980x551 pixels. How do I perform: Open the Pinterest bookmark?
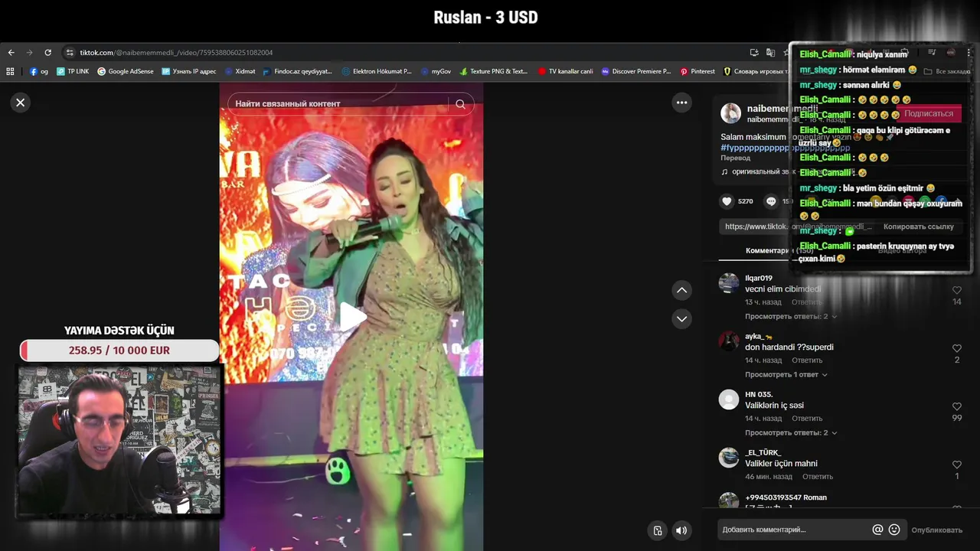(x=697, y=71)
